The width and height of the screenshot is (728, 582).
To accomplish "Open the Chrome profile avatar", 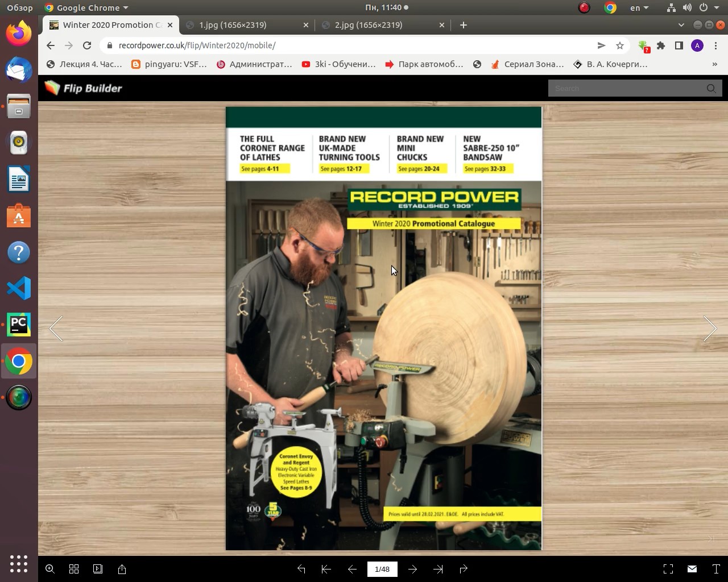I will pos(697,45).
